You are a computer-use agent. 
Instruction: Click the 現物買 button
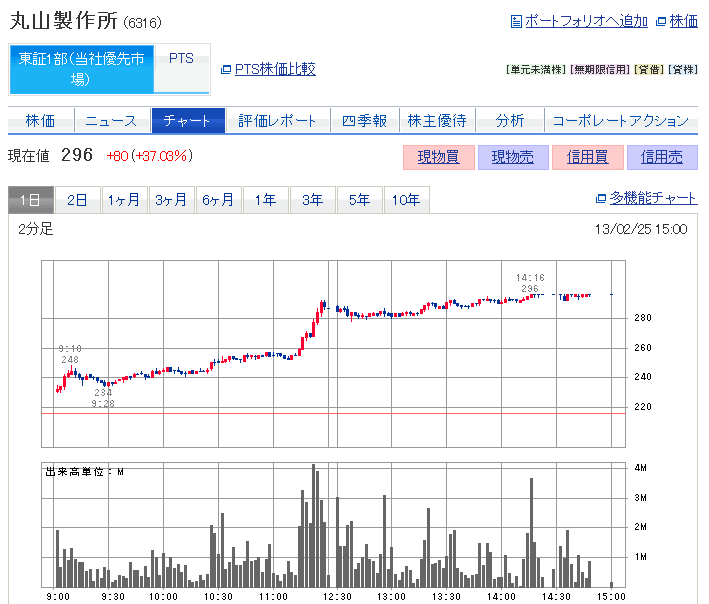coord(439,157)
